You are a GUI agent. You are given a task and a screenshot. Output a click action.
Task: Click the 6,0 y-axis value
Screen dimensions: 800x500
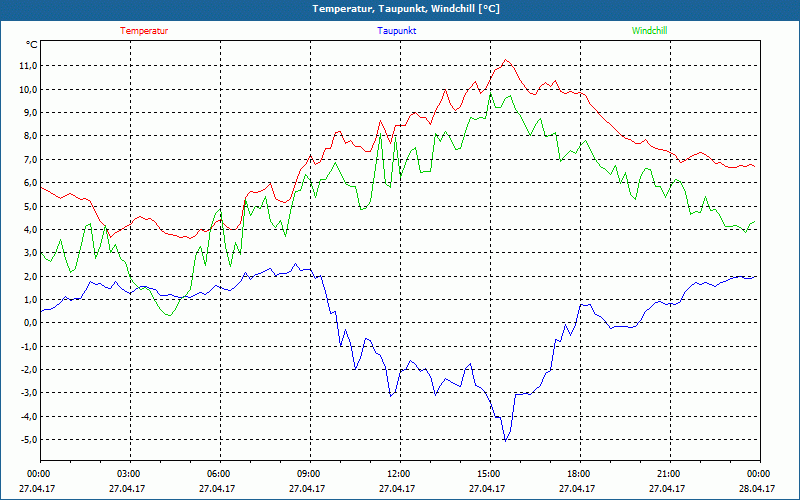(x=29, y=183)
